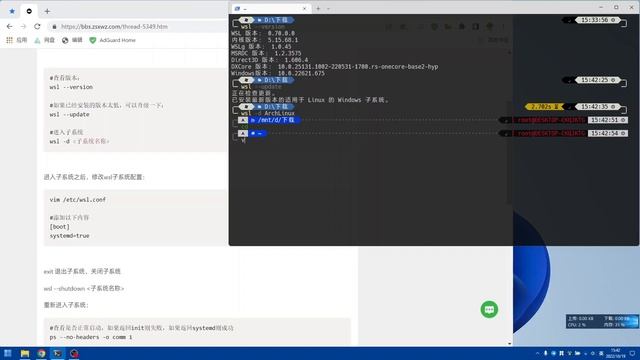
Task: Click 'ps --no-headers -o comm 1' line
Action: [91, 337]
